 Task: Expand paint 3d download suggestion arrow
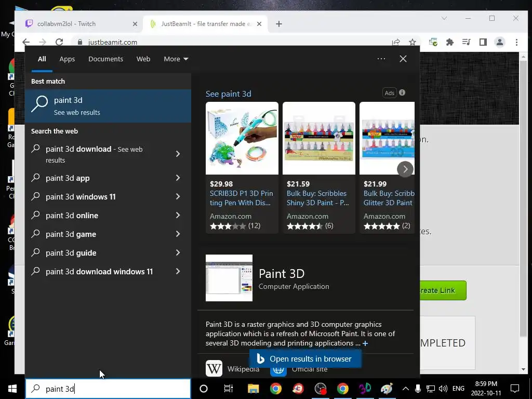pos(178,154)
